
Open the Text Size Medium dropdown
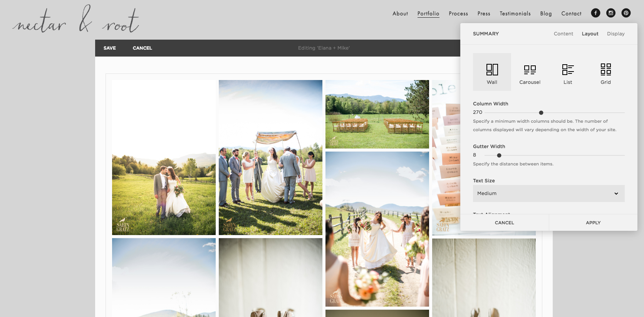pyautogui.click(x=548, y=194)
